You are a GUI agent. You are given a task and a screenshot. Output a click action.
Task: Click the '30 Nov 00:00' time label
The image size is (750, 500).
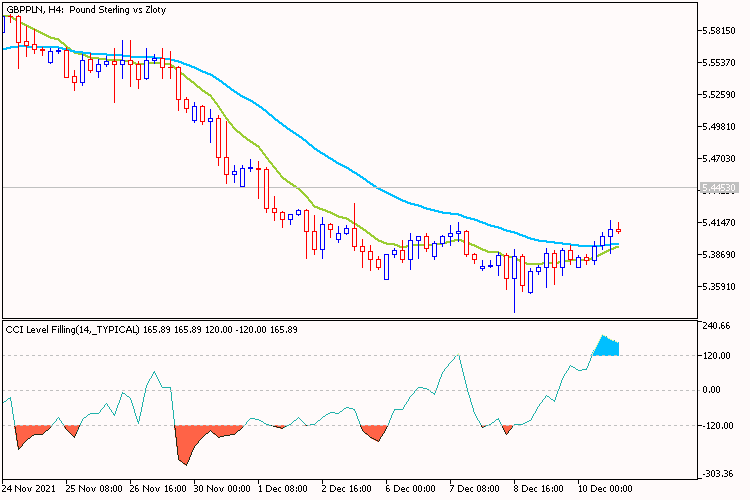[222, 489]
